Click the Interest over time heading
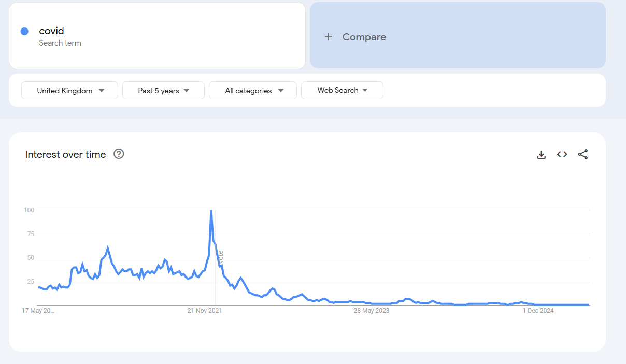This screenshot has height=364, width=626. pyautogui.click(x=65, y=154)
